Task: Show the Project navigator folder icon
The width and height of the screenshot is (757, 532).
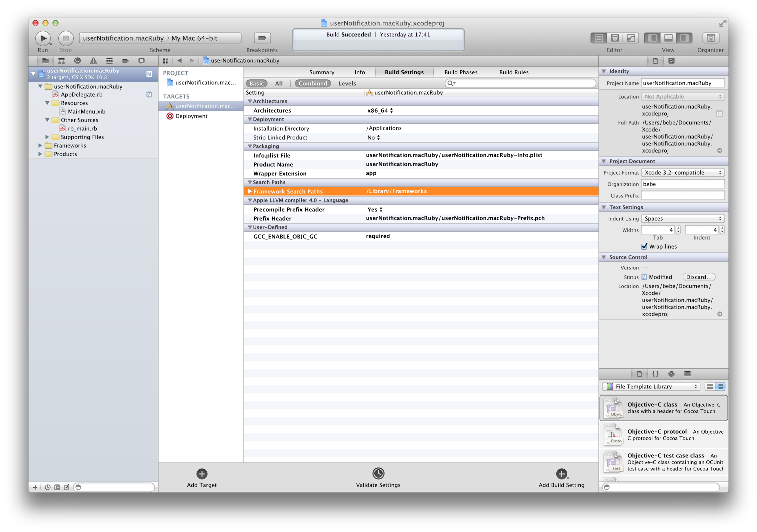Action: point(45,61)
